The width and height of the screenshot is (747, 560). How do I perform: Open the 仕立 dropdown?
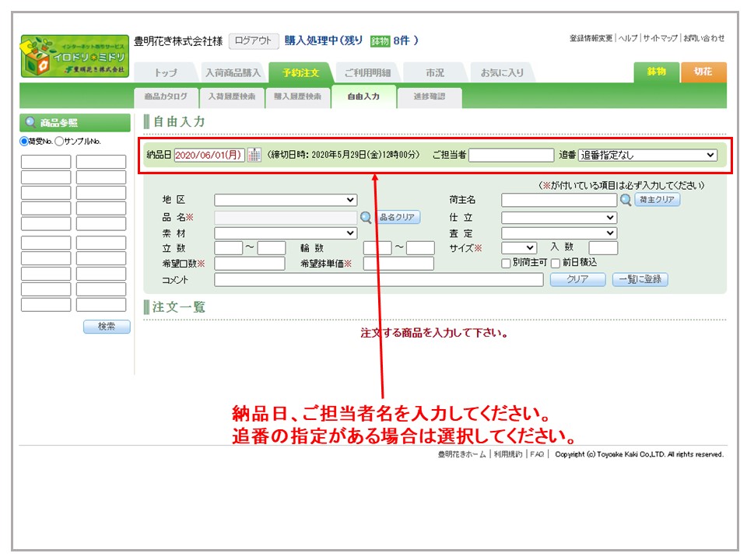[x=559, y=218]
